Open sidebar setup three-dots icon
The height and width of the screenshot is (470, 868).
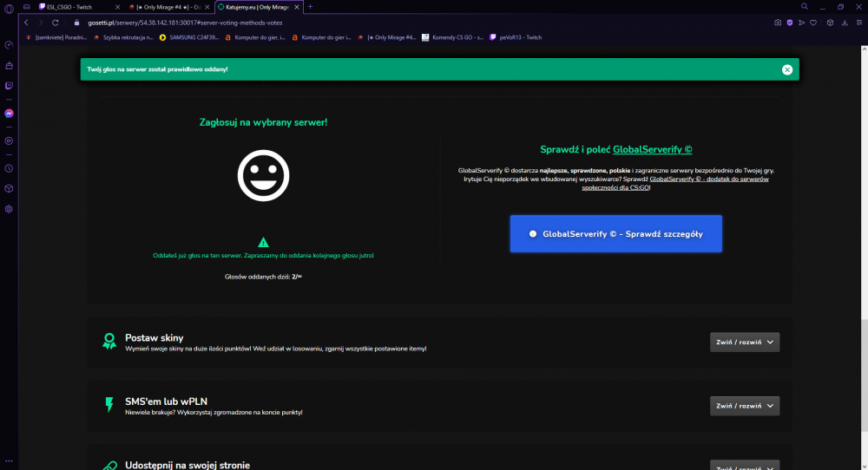point(9,460)
